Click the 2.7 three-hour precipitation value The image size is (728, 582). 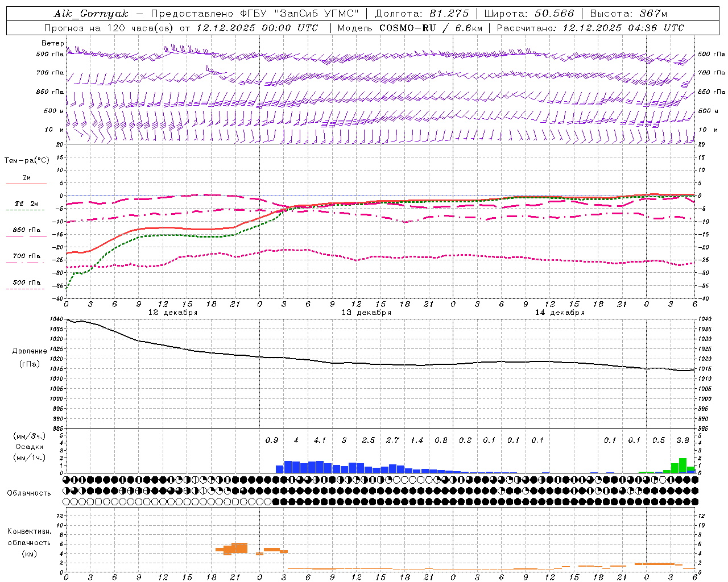392,440
